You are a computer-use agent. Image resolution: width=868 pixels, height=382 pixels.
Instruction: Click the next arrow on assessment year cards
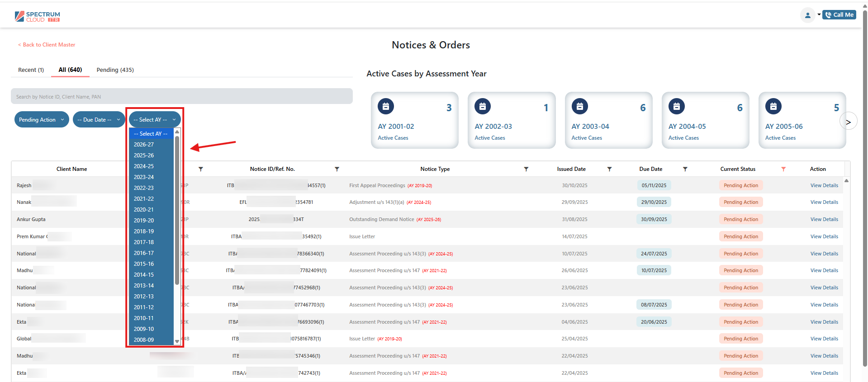point(848,122)
